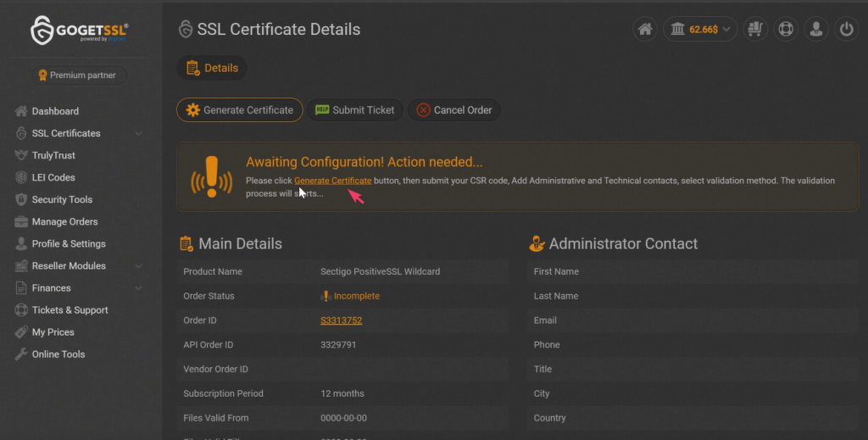Click the Administrator Contact person icon
The image size is (868, 440).
click(537, 243)
